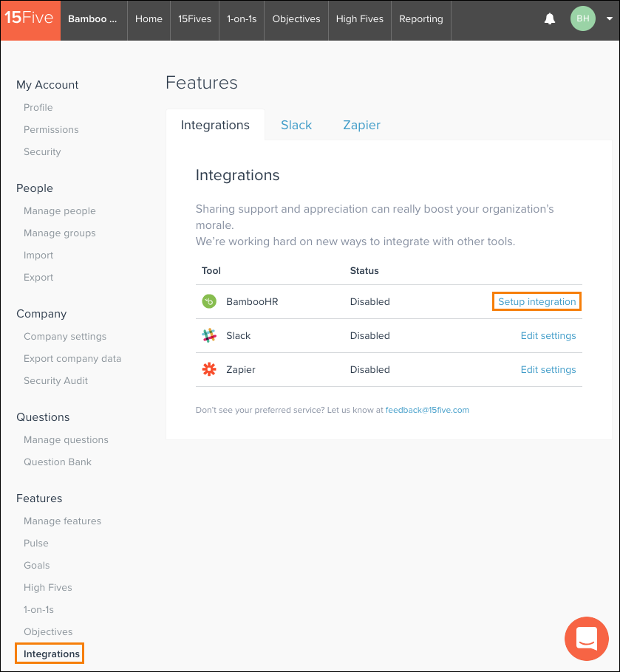The height and width of the screenshot is (672, 620).
Task: Open Import under People
Action: [x=38, y=255]
